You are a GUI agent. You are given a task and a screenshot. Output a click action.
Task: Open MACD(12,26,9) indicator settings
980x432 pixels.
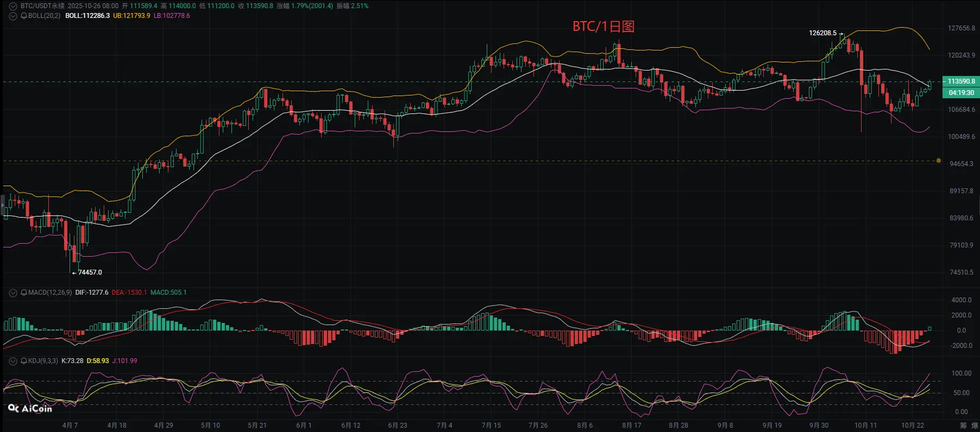[x=50, y=293]
